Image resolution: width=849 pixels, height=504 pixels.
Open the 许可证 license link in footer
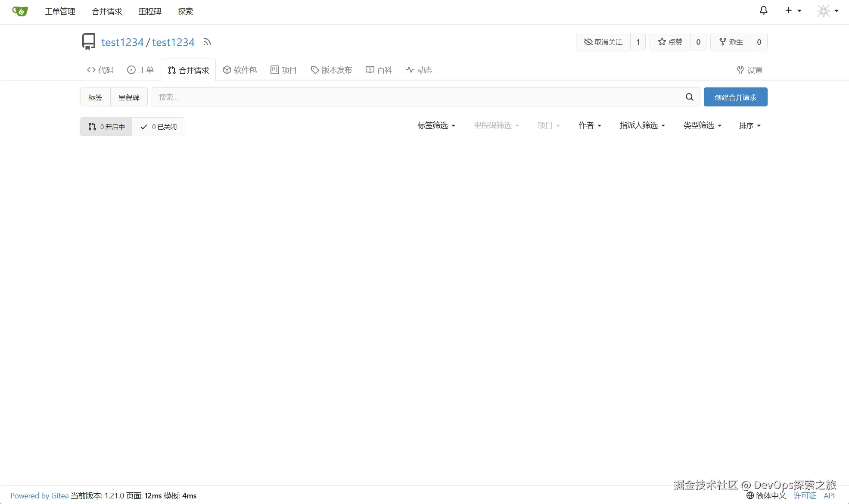tap(805, 495)
